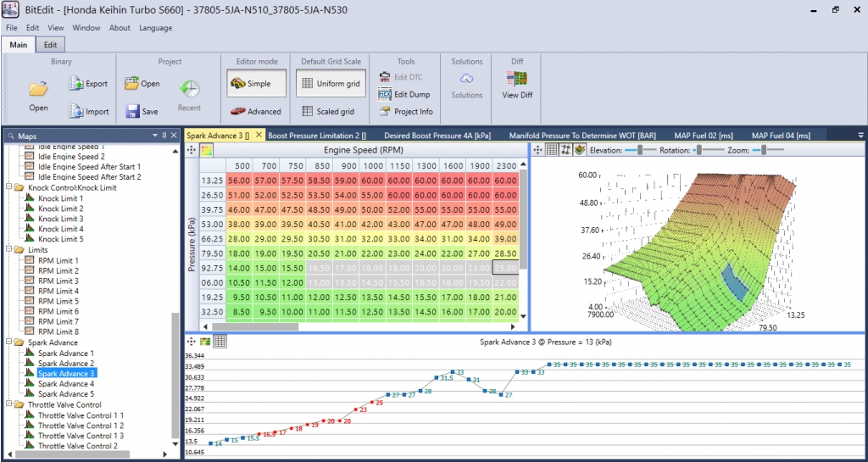
Task: Select Throttle Valve Control 1 2 map
Action: tap(81, 426)
